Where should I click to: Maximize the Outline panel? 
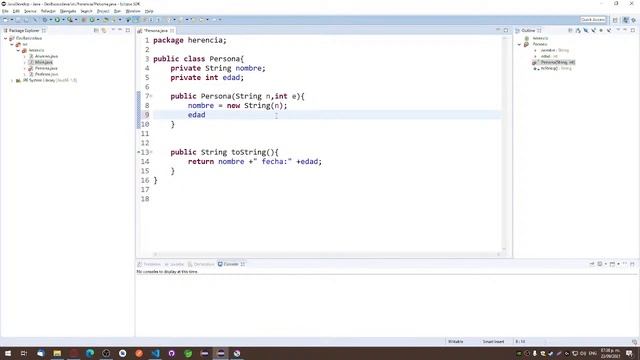coord(633,30)
